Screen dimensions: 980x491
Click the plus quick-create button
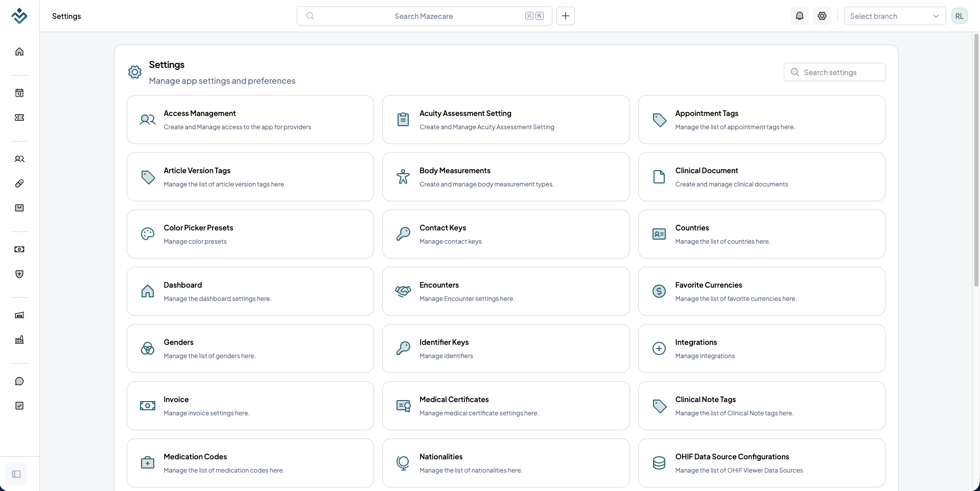coord(566,16)
